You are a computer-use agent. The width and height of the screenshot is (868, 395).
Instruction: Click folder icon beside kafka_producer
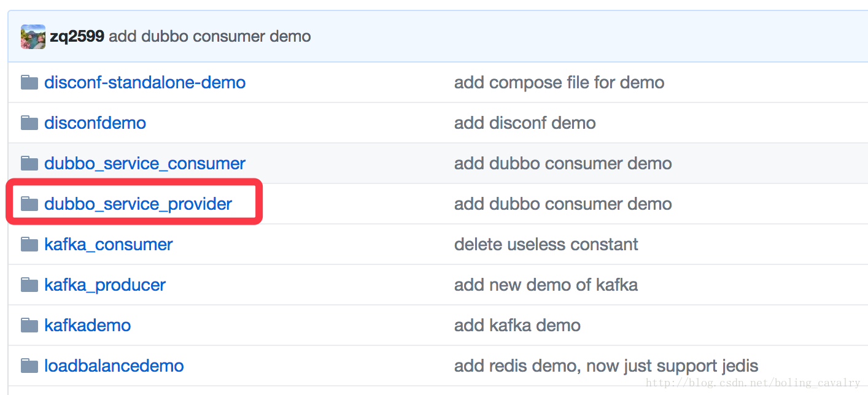29,285
